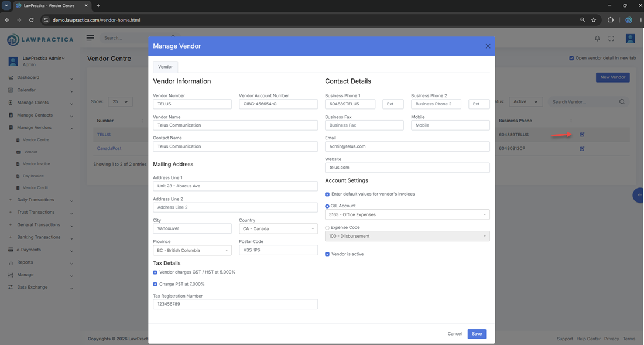Select the Vendor tab in dialog
The image size is (644, 345).
point(165,67)
